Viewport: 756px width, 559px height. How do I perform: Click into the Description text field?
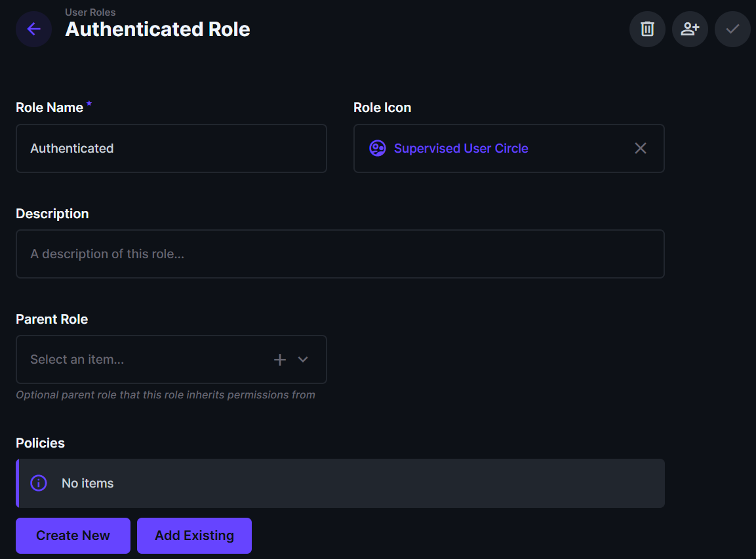pos(340,254)
